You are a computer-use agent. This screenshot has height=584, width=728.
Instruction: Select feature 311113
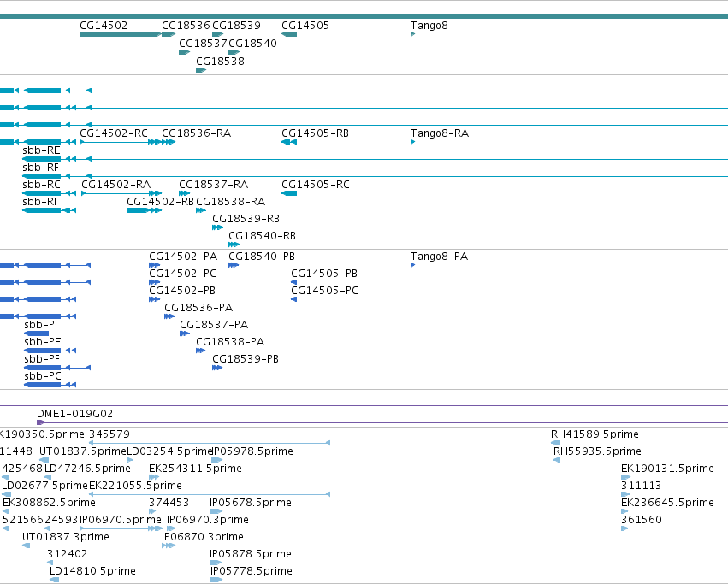(x=625, y=494)
